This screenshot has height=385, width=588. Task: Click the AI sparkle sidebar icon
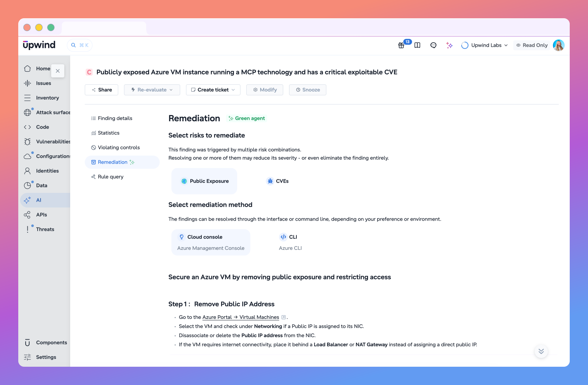(x=27, y=200)
